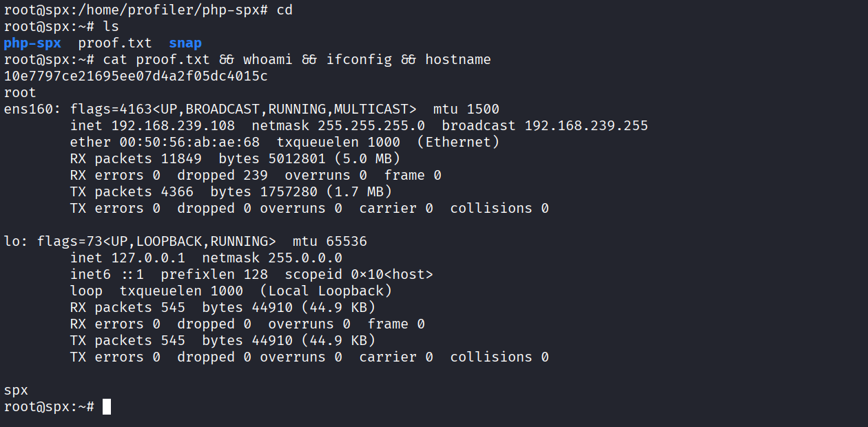Click the broadcast address 192.168.239.255
This screenshot has width=868, height=427.
click(x=586, y=126)
